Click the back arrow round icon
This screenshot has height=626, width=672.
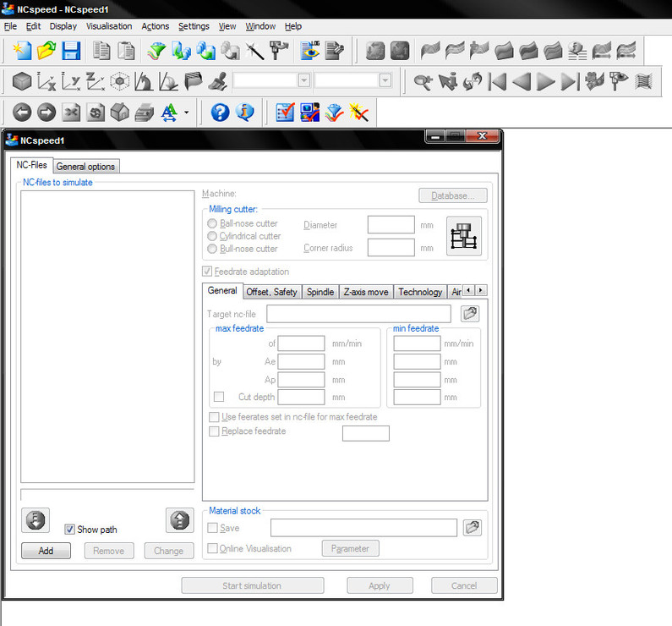click(x=22, y=113)
